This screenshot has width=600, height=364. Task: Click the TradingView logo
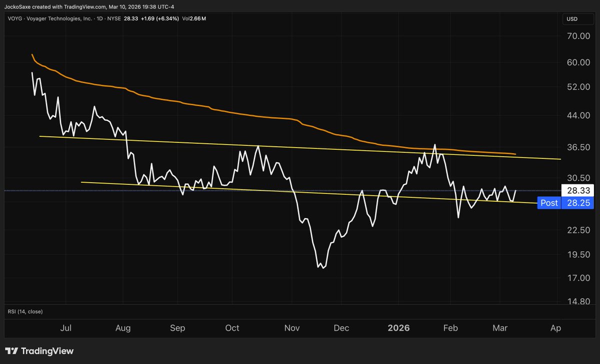pyautogui.click(x=39, y=351)
